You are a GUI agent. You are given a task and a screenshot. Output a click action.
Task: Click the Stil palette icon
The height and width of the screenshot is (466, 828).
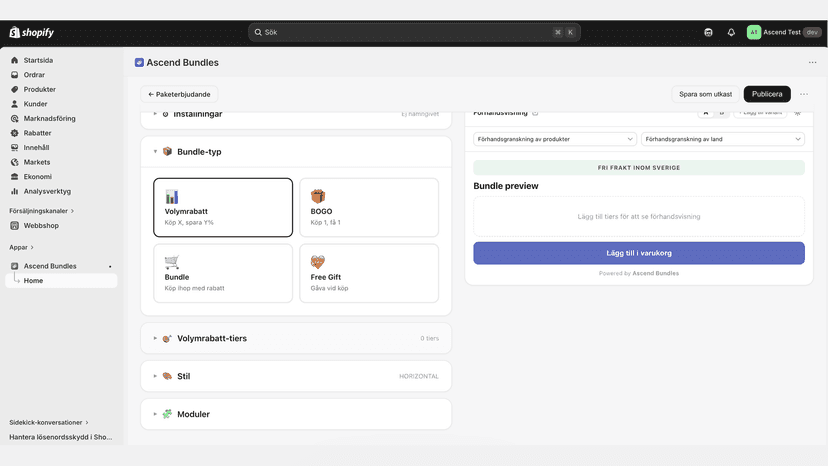point(167,376)
